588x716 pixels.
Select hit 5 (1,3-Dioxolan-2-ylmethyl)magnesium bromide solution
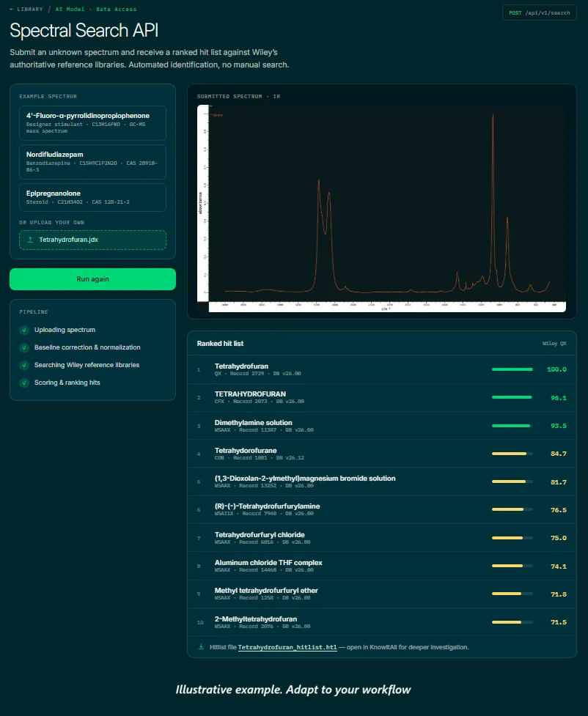(382, 481)
